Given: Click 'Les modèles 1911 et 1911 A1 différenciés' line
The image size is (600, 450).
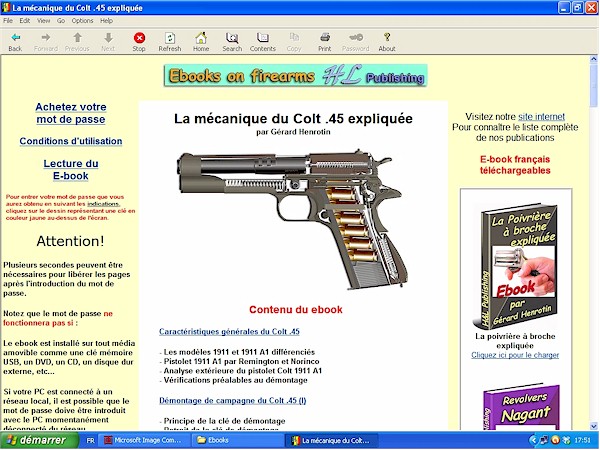Looking at the screenshot, I should [x=239, y=352].
